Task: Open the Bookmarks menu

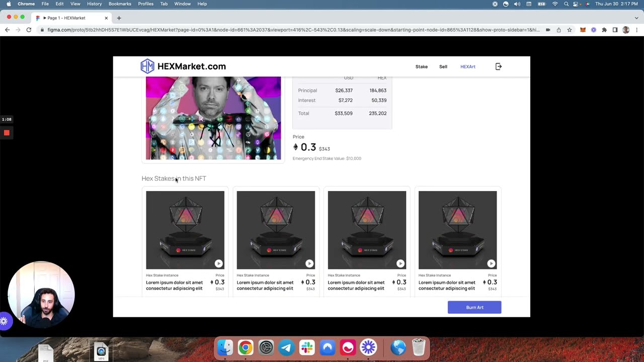Action: tap(120, 4)
